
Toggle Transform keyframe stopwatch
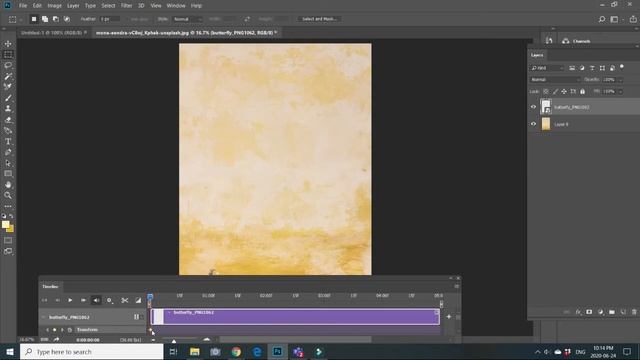[x=70, y=330]
